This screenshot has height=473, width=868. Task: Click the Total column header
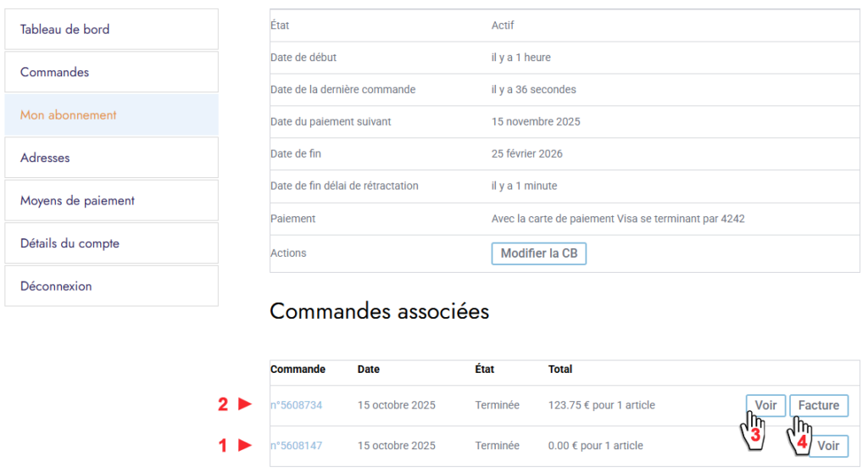click(x=560, y=370)
